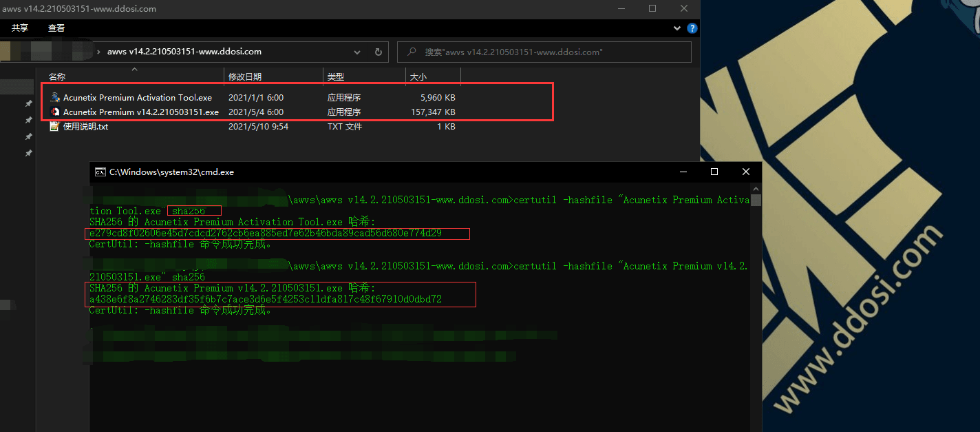Click date 2021/5/10 9:54 cell
The height and width of the screenshot is (432, 980).
point(258,127)
